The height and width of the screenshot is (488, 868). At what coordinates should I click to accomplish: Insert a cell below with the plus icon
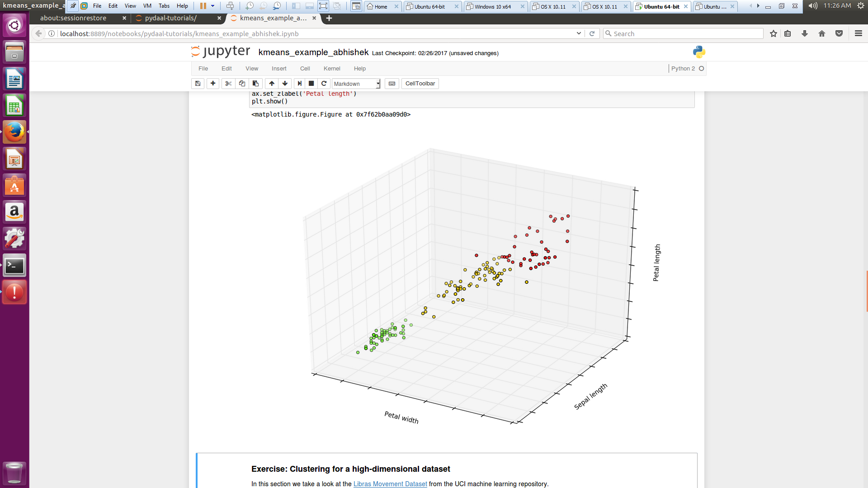pyautogui.click(x=213, y=84)
